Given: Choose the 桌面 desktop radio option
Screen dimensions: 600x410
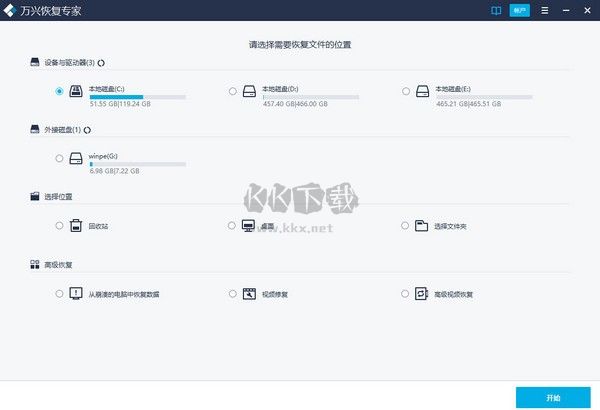Looking at the screenshot, I should point(233,226).
